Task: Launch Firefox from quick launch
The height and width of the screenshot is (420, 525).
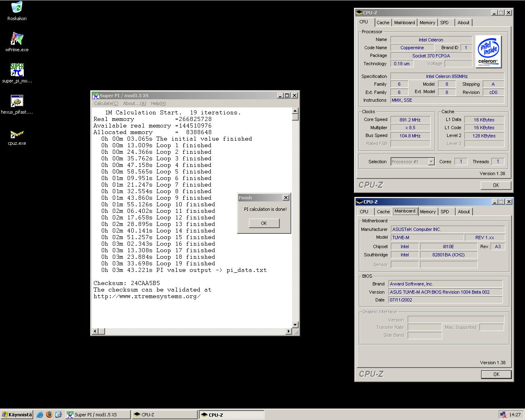Action: [49, 415]
